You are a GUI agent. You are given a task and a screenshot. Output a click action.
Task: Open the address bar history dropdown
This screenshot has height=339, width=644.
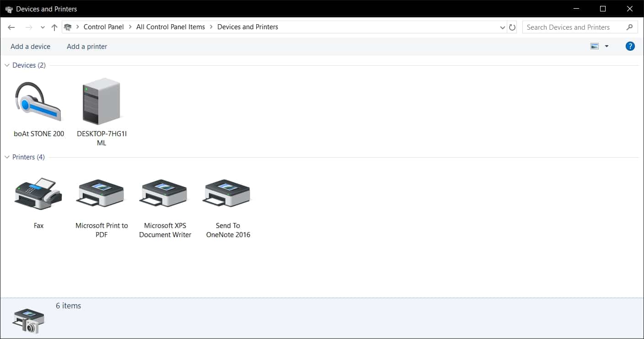point(503,27)
